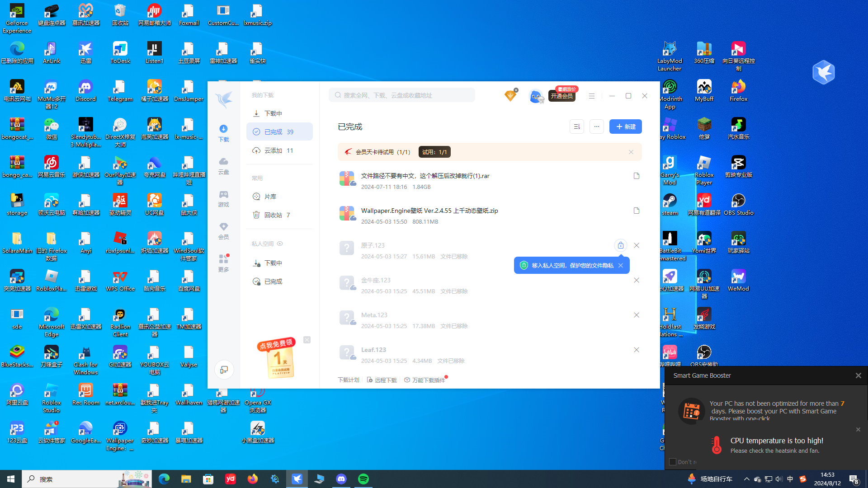Screen dimensions: 868x488
Task: Toggle the 私人空间 eye visibility icon
Action: [280, 244]
